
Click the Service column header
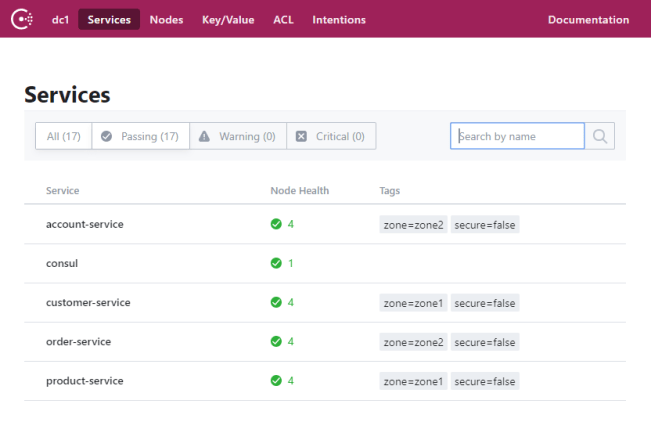click(x=62, y=191)
